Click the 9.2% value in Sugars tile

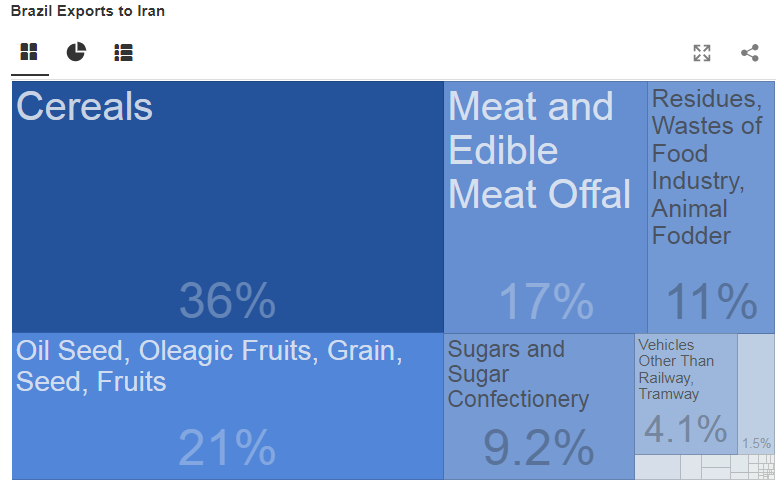[538, 448]
